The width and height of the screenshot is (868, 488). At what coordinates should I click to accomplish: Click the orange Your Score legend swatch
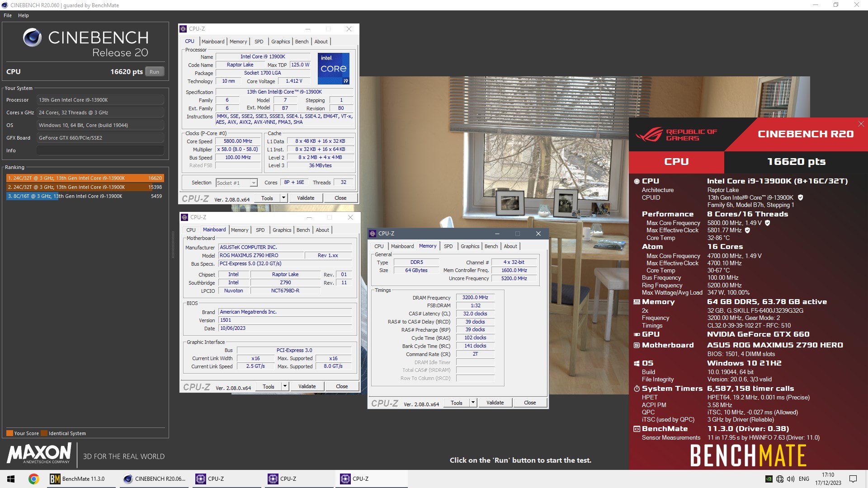pyautogui.click(x=9, y=433)
